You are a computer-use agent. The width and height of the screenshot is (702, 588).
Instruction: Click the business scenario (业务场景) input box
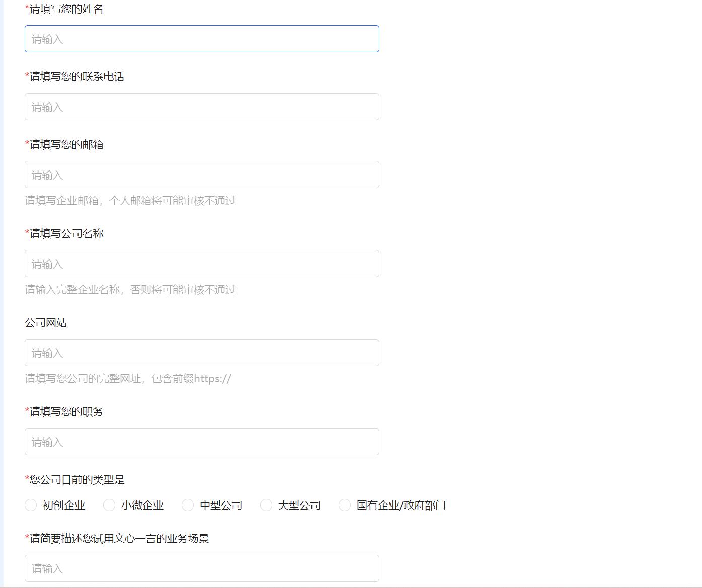(x=201, y=568)
